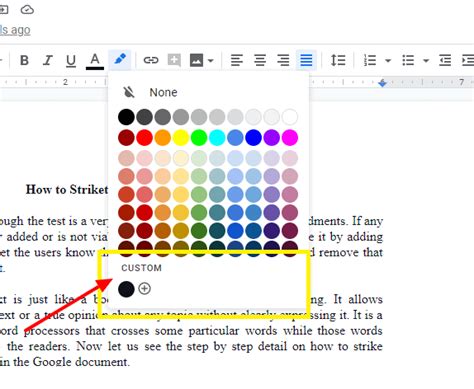The width and height of the screenshot is (474, 389).
Task: Align text left
Action: [237, 60]
